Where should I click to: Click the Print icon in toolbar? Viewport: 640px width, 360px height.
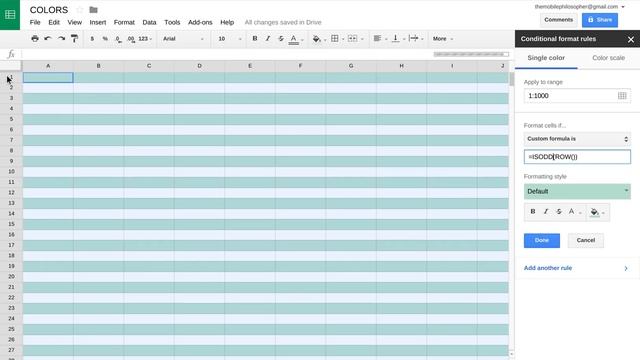coord(35,39)
